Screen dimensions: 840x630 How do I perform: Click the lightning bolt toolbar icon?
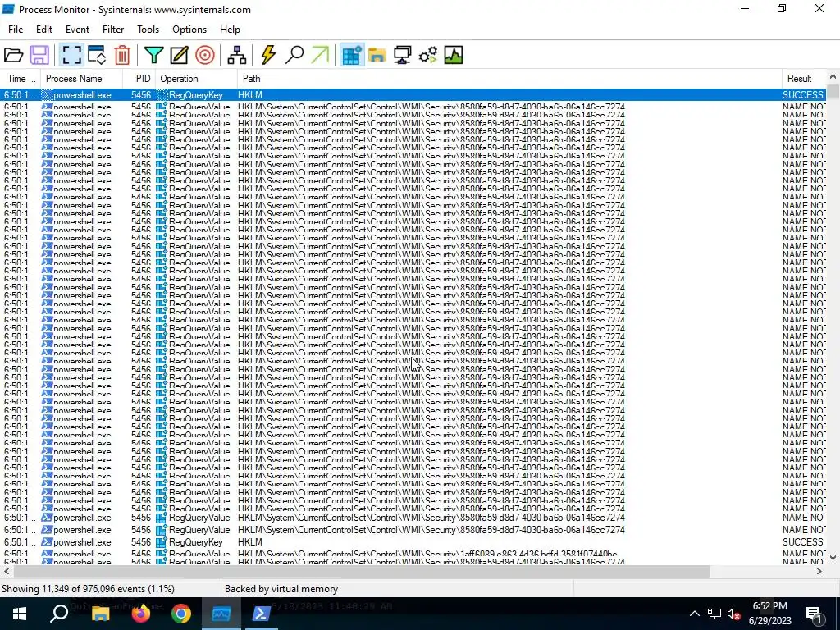pos(268,55)
